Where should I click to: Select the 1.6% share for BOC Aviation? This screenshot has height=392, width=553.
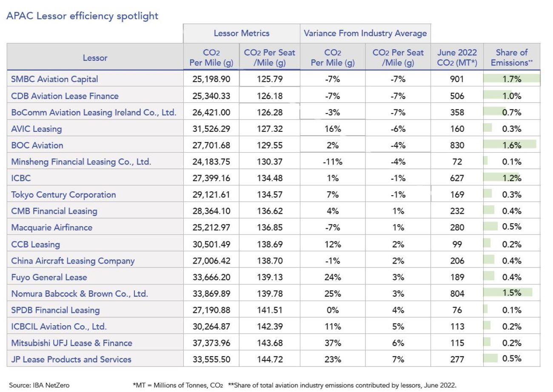[512, 145]
